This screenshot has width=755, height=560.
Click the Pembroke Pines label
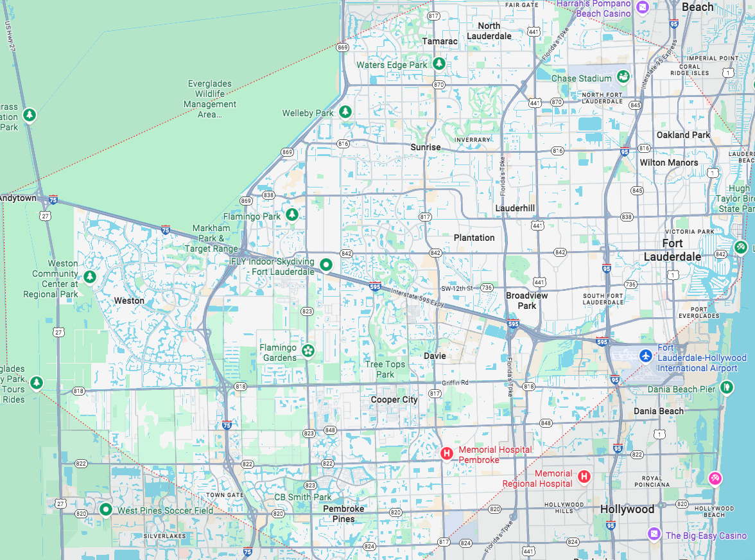[343, 514]
